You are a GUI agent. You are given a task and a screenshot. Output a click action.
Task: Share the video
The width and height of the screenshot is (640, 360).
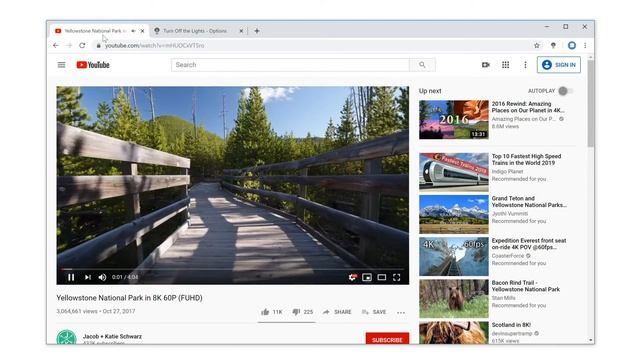tap(337, 312)
